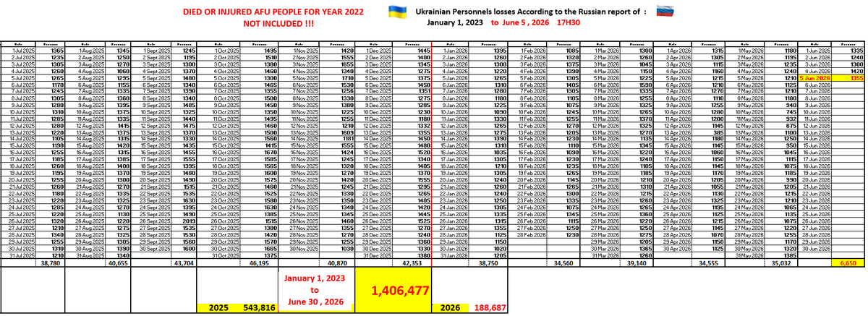The width and height of the screenshot is (868, 316).
Task: Click the Russian flag icon in the header
Action: (665, 12)
